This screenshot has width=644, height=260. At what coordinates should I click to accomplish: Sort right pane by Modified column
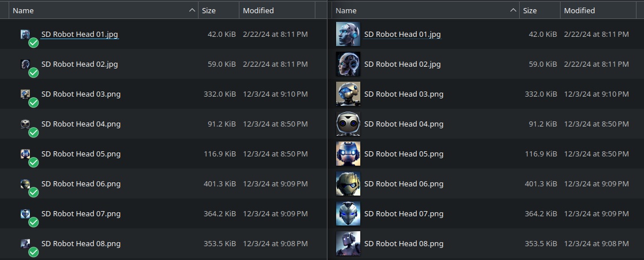(x=598, y=11)
